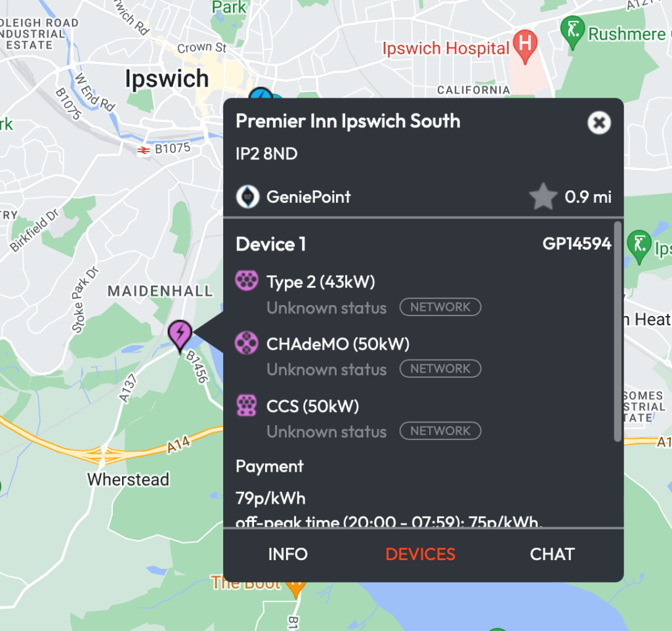Click the GeniePoint network logo icon

coord(247,197)
